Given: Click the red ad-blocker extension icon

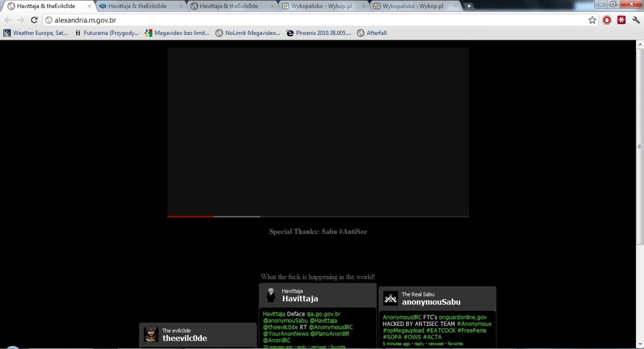Looking at the screenshot, I should coord(607,20).
